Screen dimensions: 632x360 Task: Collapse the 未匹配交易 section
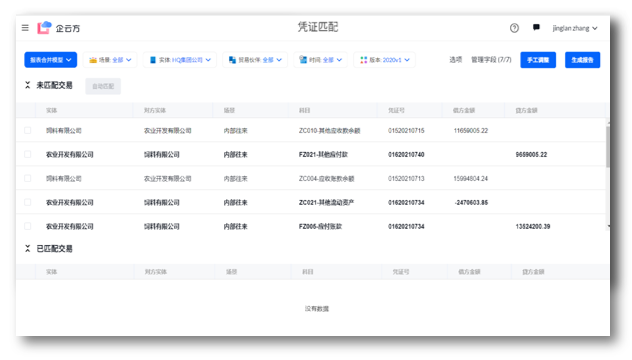coord(27,85)
